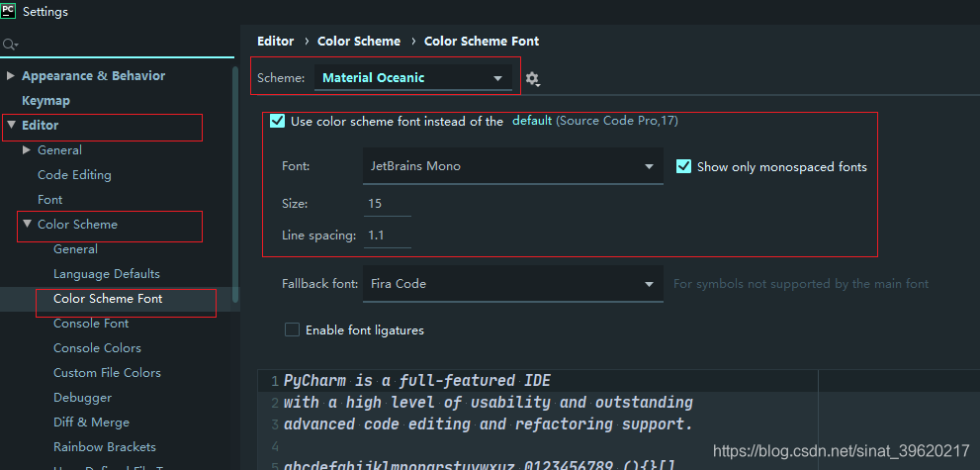
Task: Open the JetBrains Mono font dropdown
Action: (512, 166)
